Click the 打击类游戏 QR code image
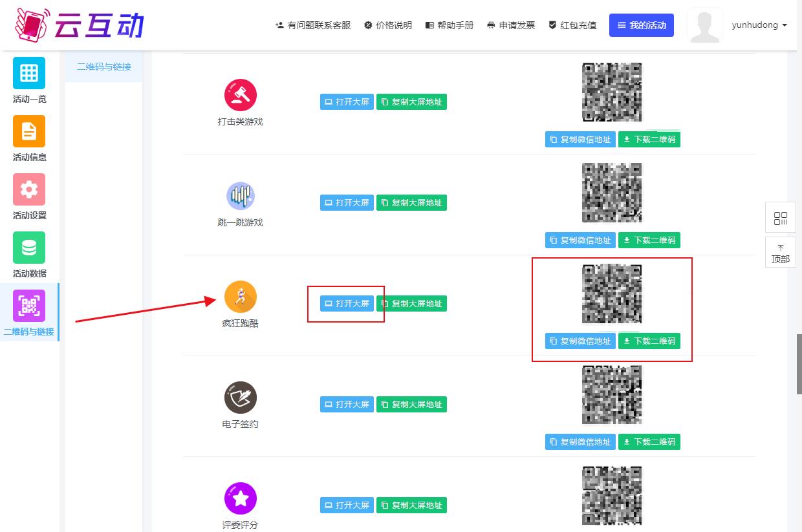802x532 pixels. (612, 92)
